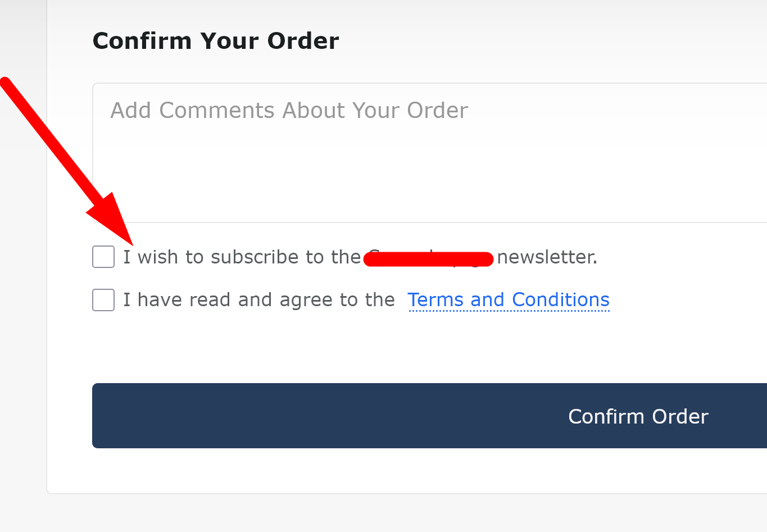The width and height of the screenshot is (767, 532).
Task: Click the red redaction bar over the name
Action: [x=429, y=259]
